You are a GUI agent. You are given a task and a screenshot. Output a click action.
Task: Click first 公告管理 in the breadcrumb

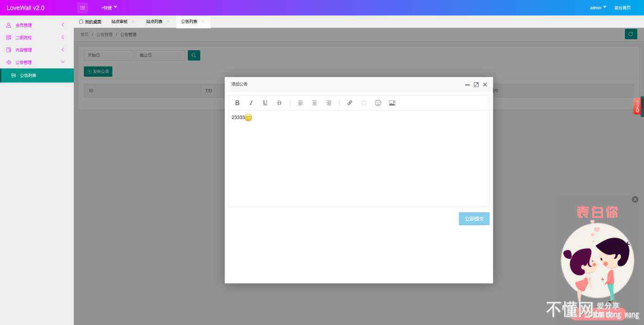[x=104, y=34]
